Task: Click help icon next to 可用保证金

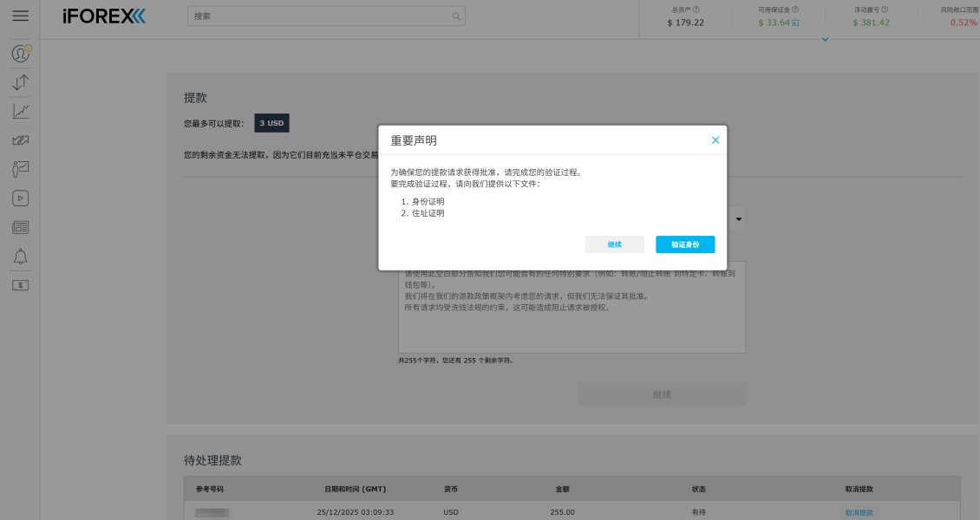Action: (795, 10)
